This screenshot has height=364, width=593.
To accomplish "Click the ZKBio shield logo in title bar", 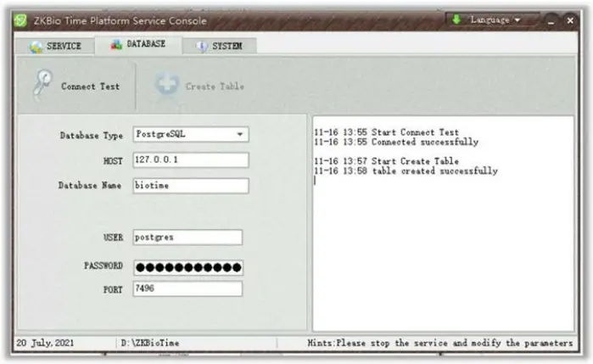I will 20,20.
